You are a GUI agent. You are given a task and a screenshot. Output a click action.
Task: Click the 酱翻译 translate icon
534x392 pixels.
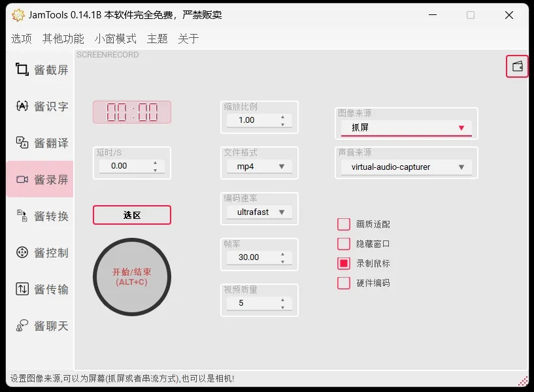point(22,142)
